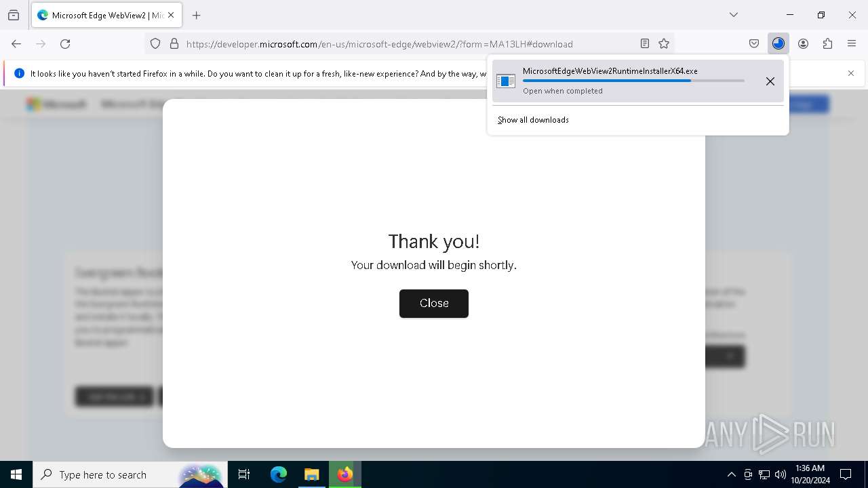Save page to Pocket
The height and width of the screenshot is (488, 868).
click(754, 43)
